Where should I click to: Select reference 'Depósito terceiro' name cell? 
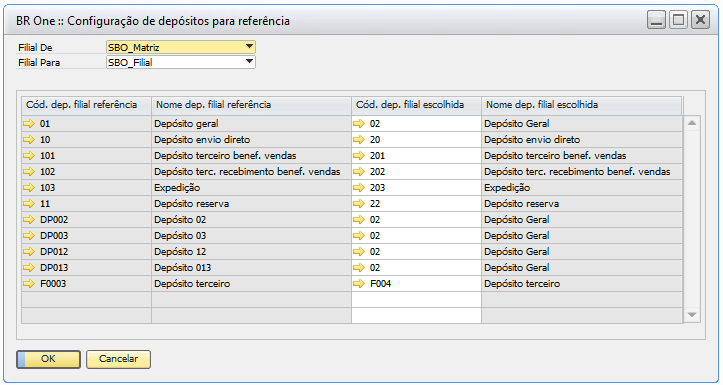pos(251,284)
